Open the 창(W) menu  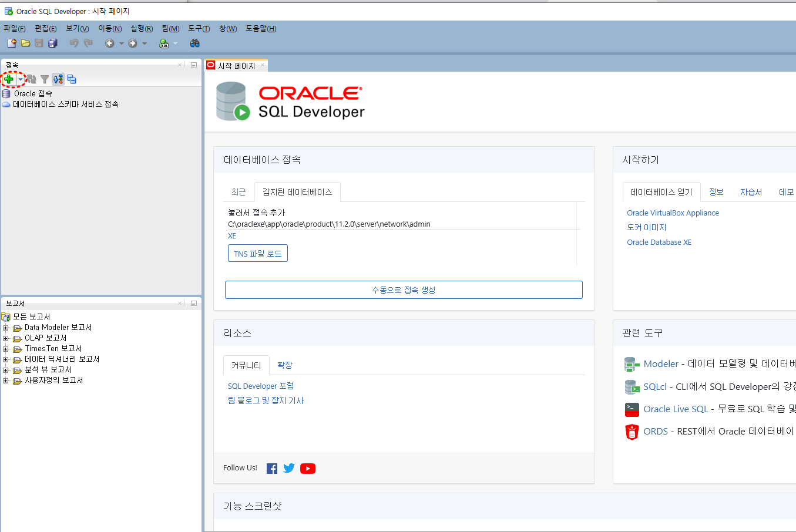228,28
